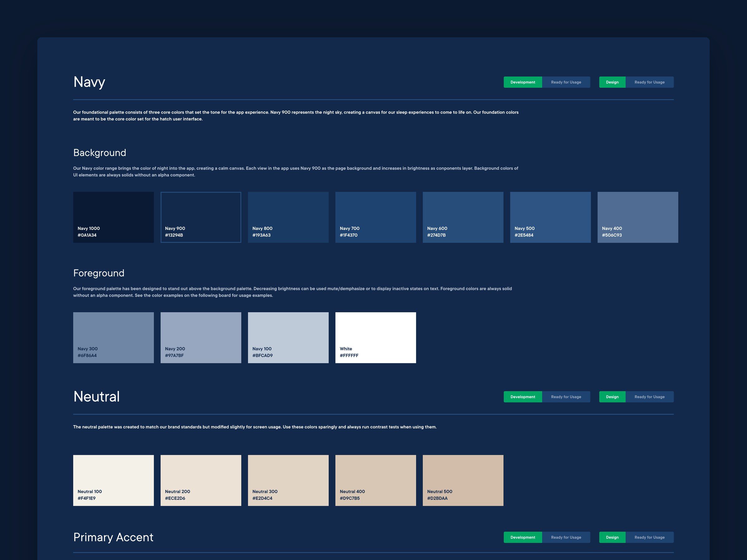Click 'The neutral palette was created' description
The height and width of the screenshot is (560, 747).
tap(255, 427)
